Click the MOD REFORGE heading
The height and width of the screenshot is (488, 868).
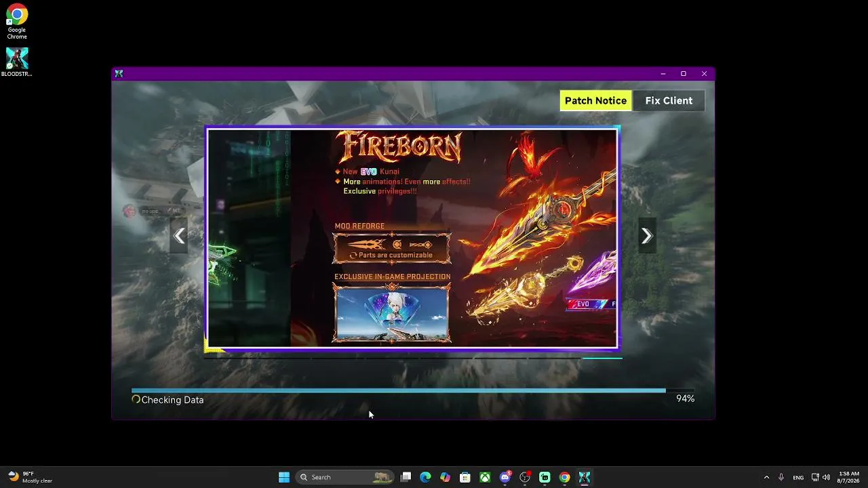(x=359, y=226)
